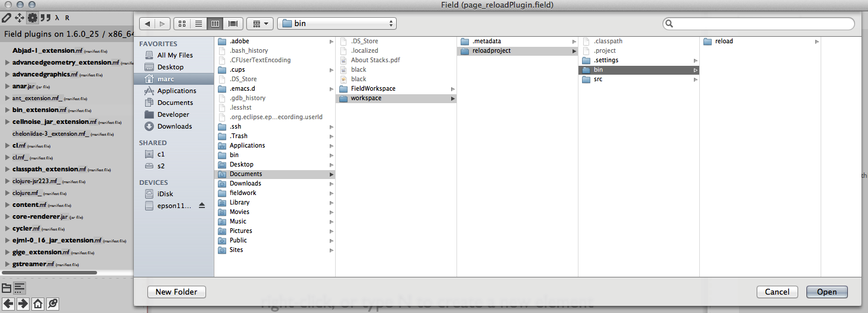The image size is (868, 313).
Task: Click the home icon button
Action: [x=37, y=304]
